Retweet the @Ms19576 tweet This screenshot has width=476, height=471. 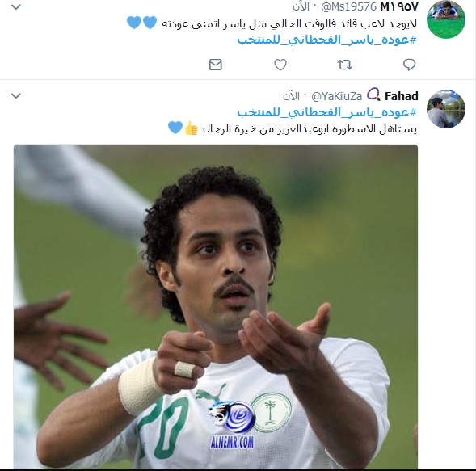pos(345,65)
